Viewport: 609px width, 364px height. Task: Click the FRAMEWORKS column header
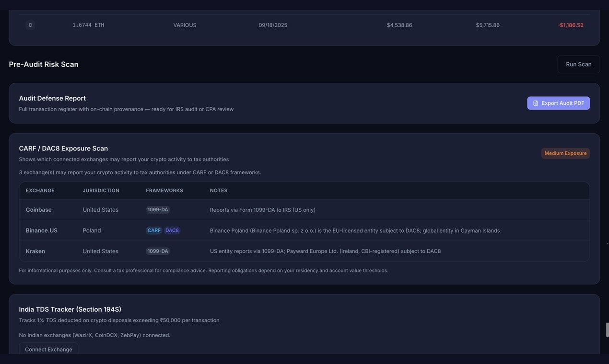point(164,191)
